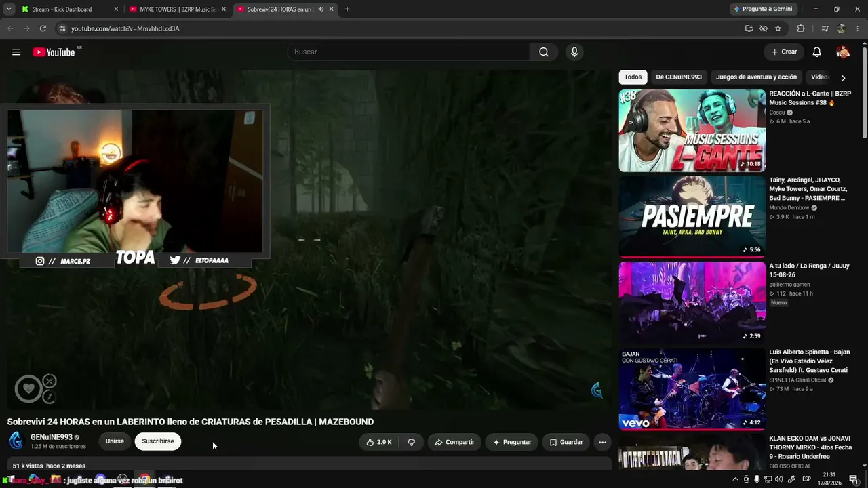The width and height of the screenshot is (868, 488).
Task: Select the Juegos de aventura y acción chip
Action: tap(756, 77)
